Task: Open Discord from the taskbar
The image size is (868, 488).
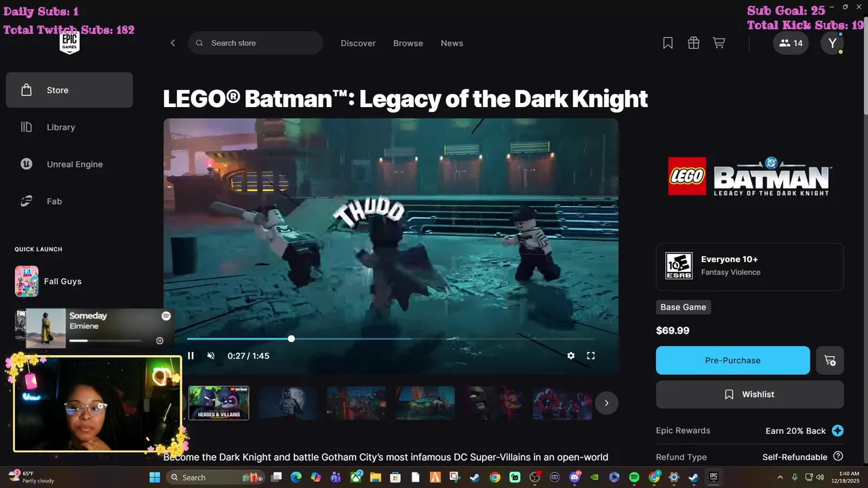Action: (x=574, y=477)
